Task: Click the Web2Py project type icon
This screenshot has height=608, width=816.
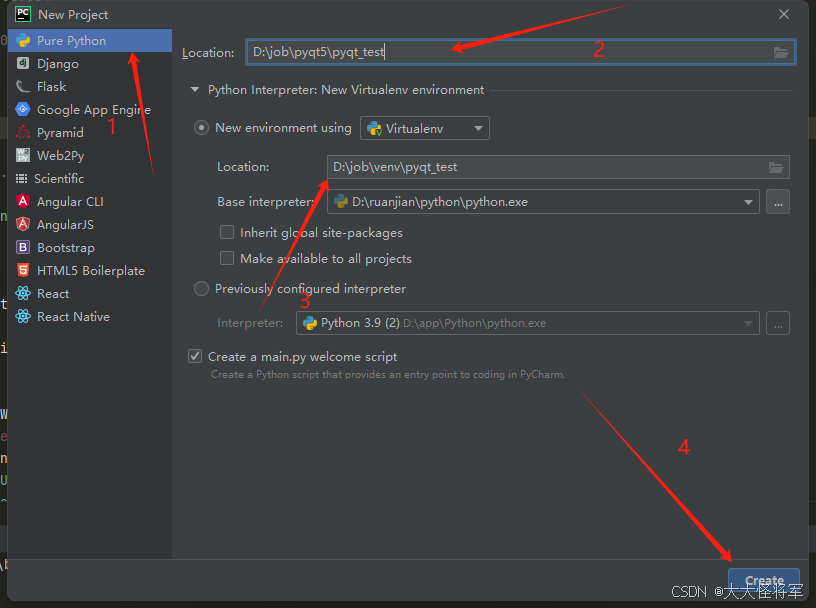Action: (23, 155)
